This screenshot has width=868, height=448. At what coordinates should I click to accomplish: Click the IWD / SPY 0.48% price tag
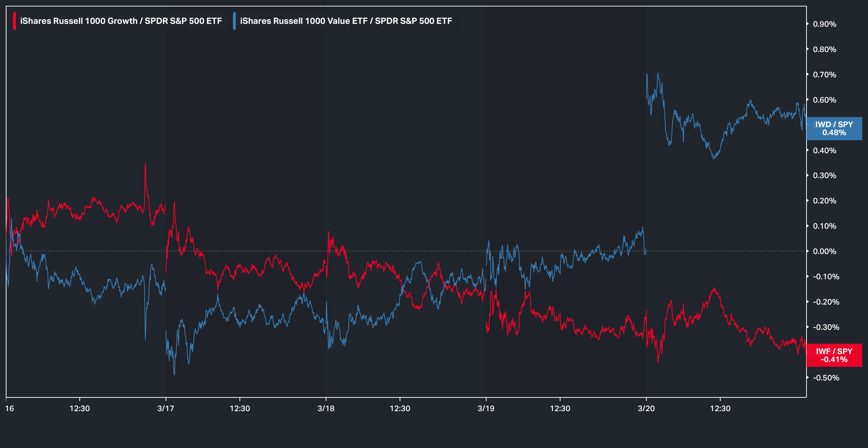834,129
